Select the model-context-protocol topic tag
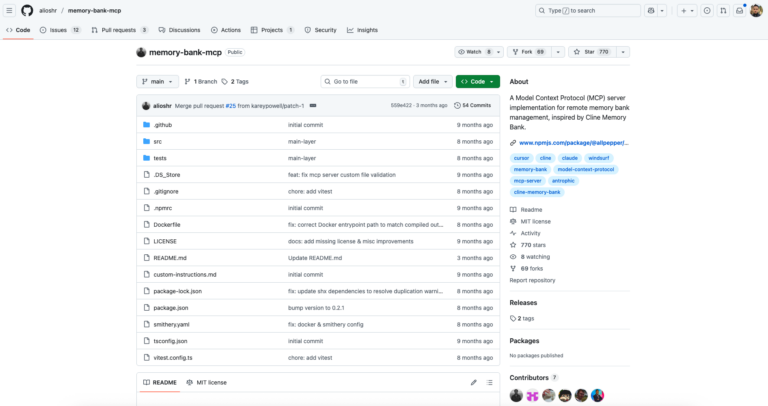This screenshot has height=406, width=768. [586, 169]
